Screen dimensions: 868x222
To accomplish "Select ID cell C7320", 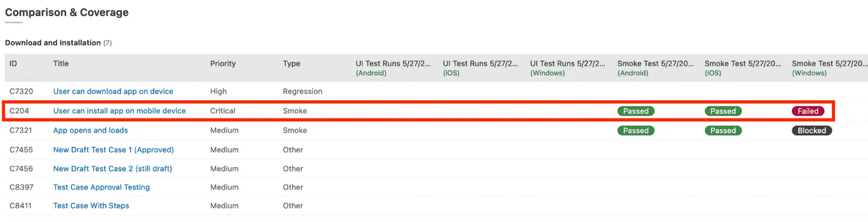I will point(21,91).
